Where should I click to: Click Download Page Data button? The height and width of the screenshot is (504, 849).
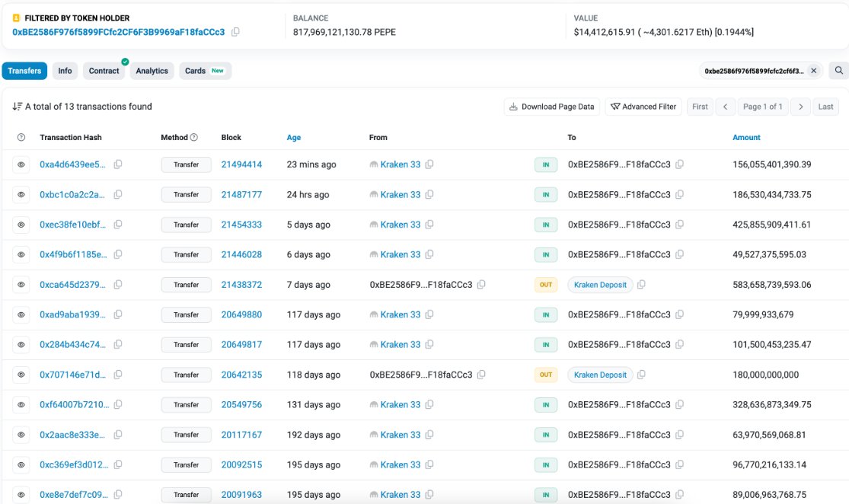click(x=551, y=107)
